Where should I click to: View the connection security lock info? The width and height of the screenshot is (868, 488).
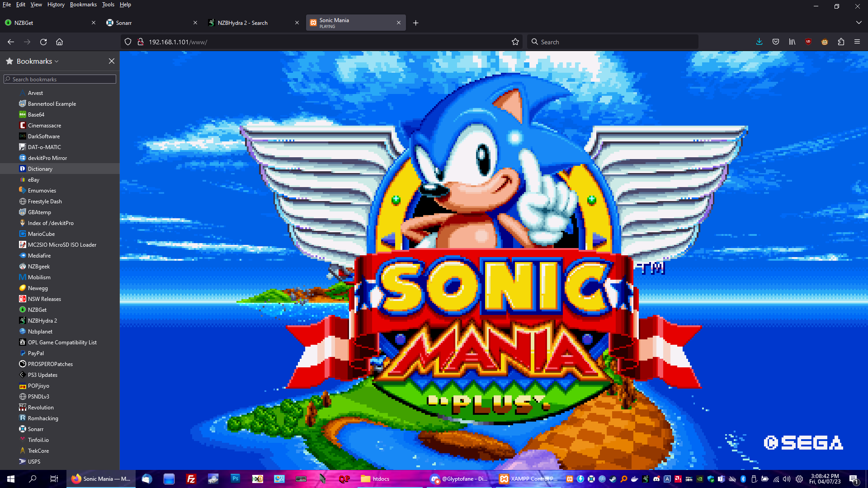pos(141,42)
